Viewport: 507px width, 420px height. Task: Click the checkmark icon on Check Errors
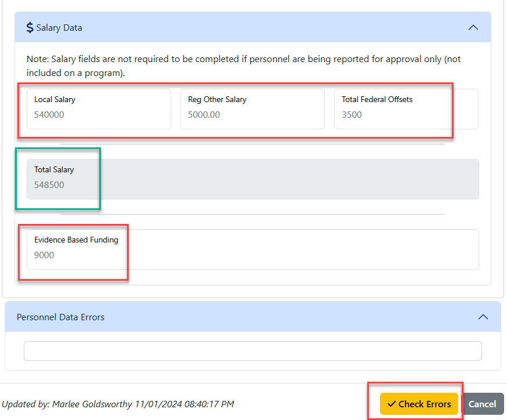pyautogui.click(x=392, y=404)
